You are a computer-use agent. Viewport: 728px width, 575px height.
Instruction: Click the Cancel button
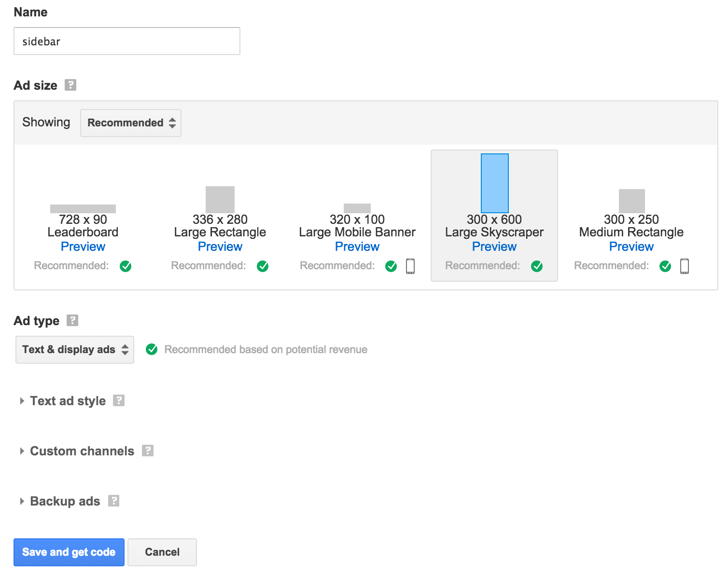162,552
